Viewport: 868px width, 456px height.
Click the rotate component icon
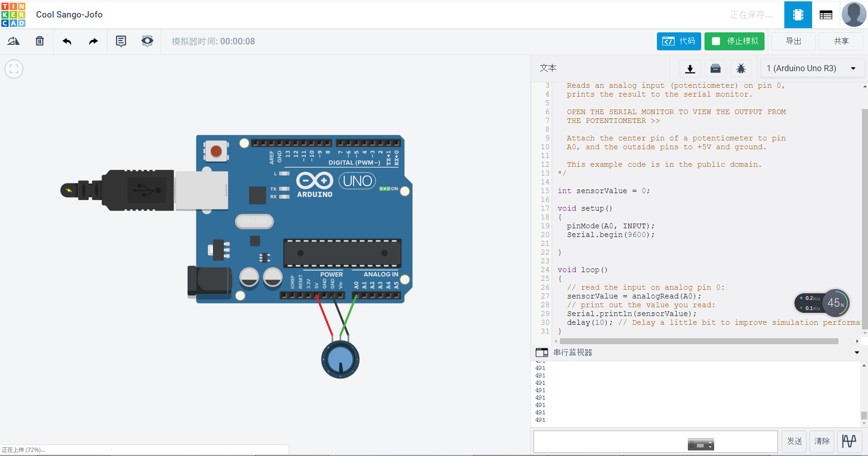(13, 41)
